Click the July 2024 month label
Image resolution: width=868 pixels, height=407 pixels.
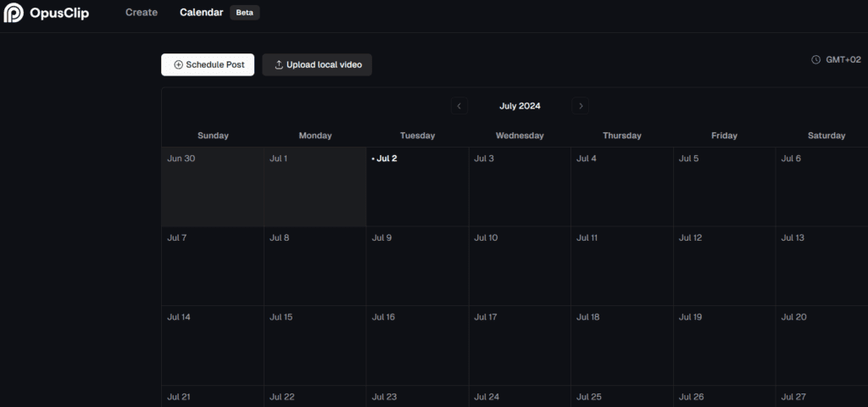[x=520, y=106]
